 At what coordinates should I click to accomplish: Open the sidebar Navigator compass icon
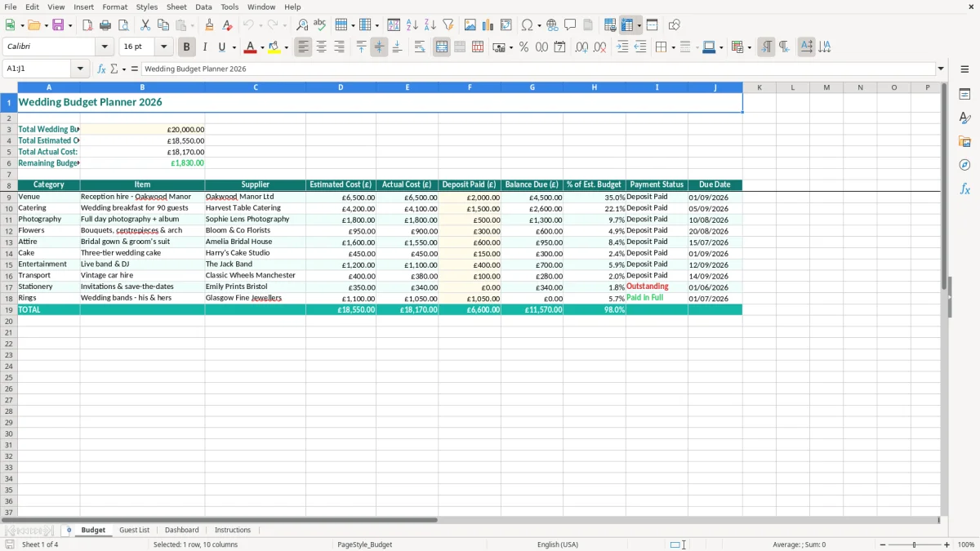pyautogui.click(x=964, y=165)
